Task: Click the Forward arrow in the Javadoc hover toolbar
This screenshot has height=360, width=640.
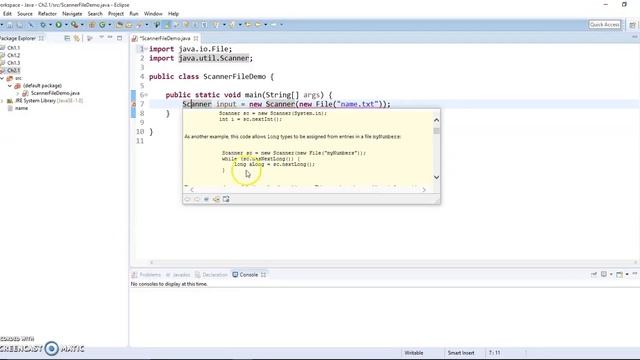Action: pyautogui.click(x=197, y=199)
